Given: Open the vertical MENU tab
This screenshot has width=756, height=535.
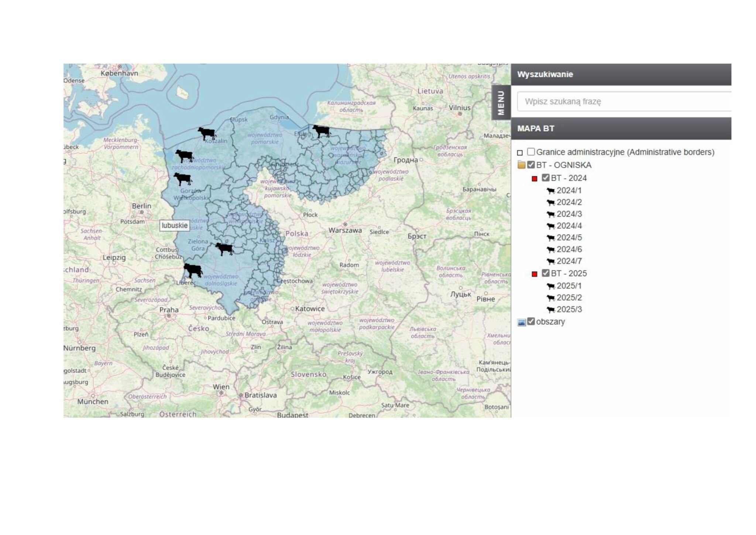Looking at the screenshot, I should pyautogui.click(x=501, y=103).
